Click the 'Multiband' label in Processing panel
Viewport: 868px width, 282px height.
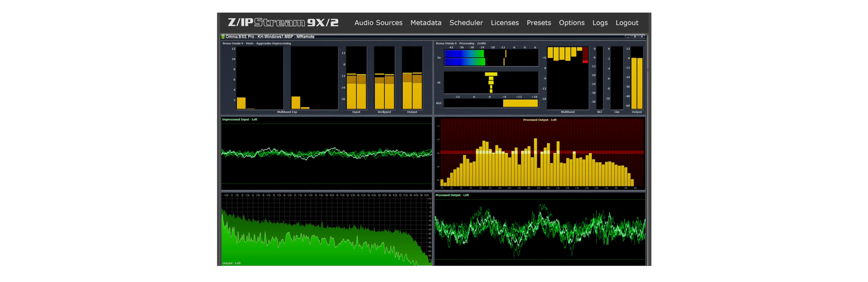568,112
